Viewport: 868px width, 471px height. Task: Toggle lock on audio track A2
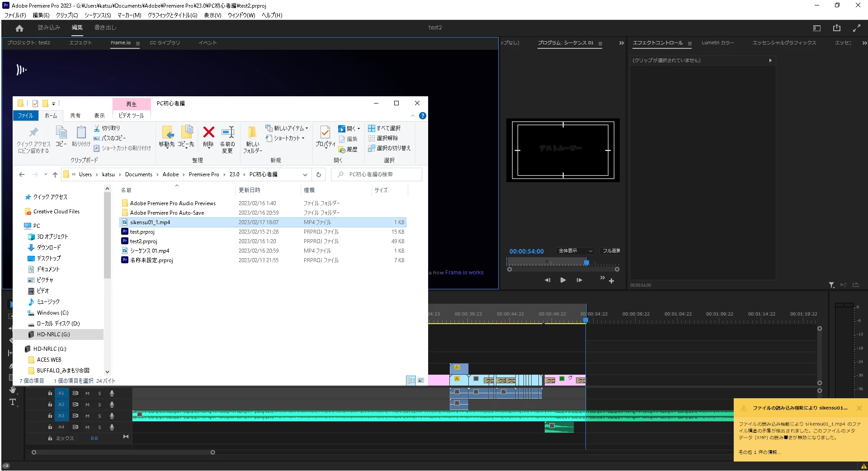[50, 405]
